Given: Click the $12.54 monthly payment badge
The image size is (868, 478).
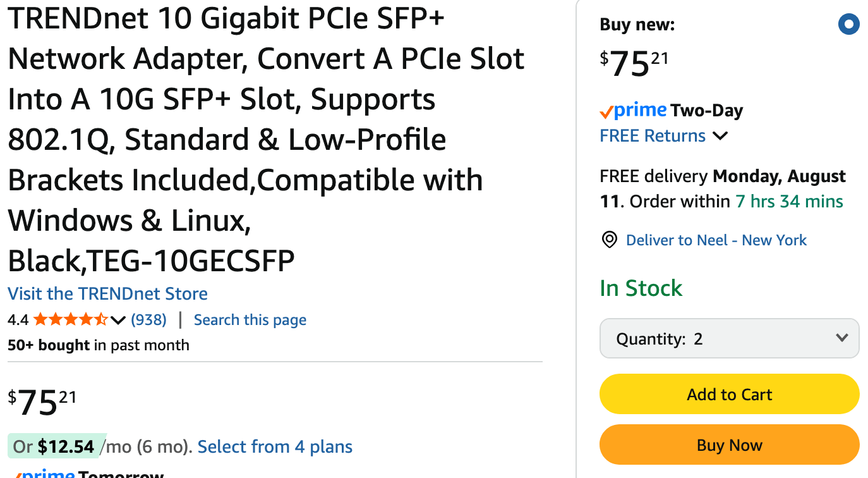Looking at the screenshot, I should click(x=54, y=447).
